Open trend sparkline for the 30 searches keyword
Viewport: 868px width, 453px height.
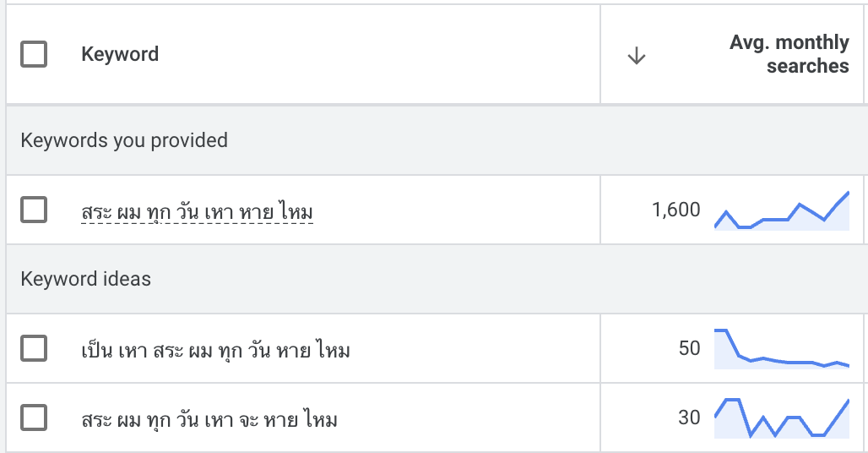click(781, 418)
